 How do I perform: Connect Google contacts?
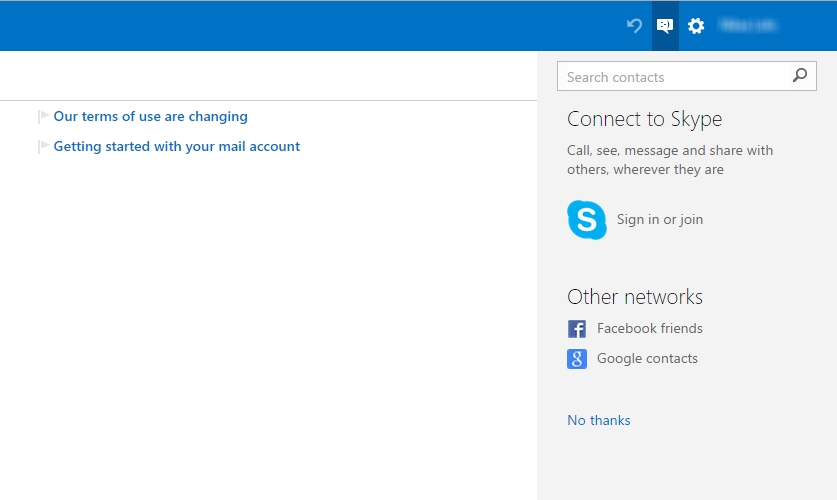tap(647, 358)
